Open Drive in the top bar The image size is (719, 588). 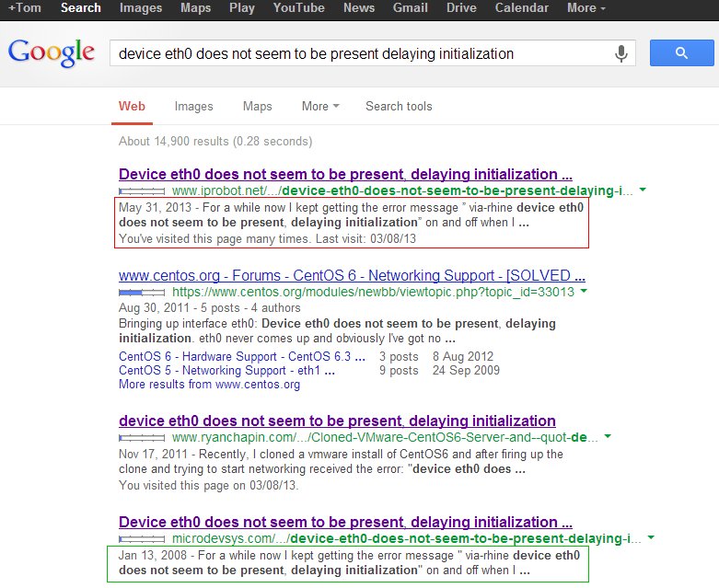[461, 7]
